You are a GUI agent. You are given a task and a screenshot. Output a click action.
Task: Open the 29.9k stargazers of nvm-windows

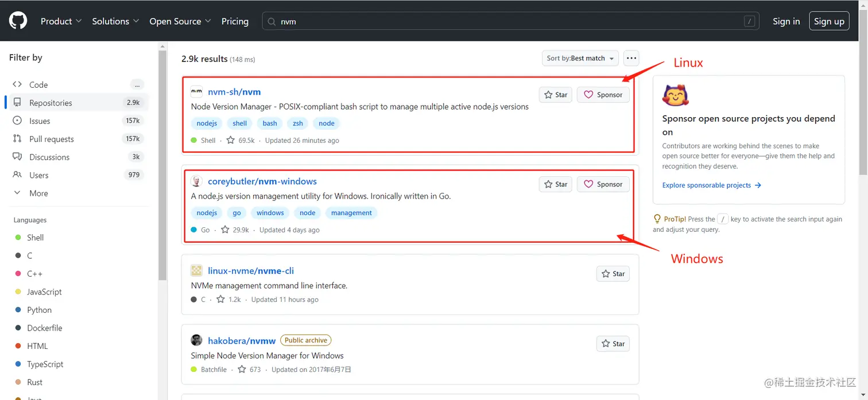click(x=235, y=230)
